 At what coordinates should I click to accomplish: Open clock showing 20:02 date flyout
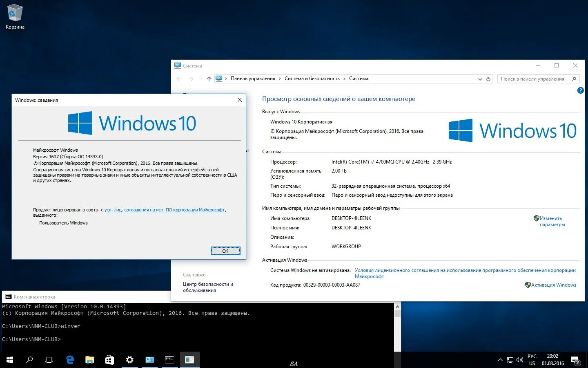(552, 360)
